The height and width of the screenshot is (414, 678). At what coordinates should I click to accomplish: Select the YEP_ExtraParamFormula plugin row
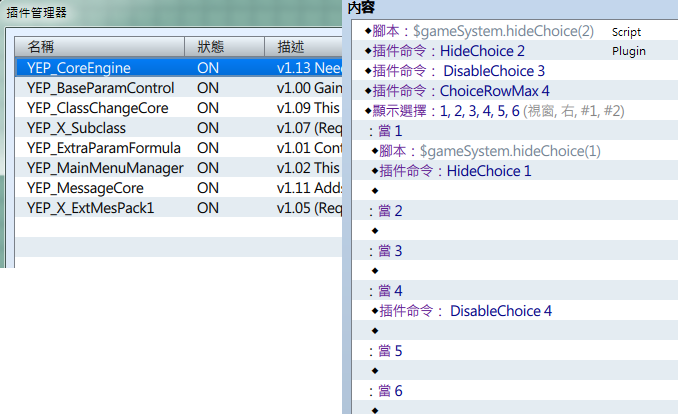[179, 148]
